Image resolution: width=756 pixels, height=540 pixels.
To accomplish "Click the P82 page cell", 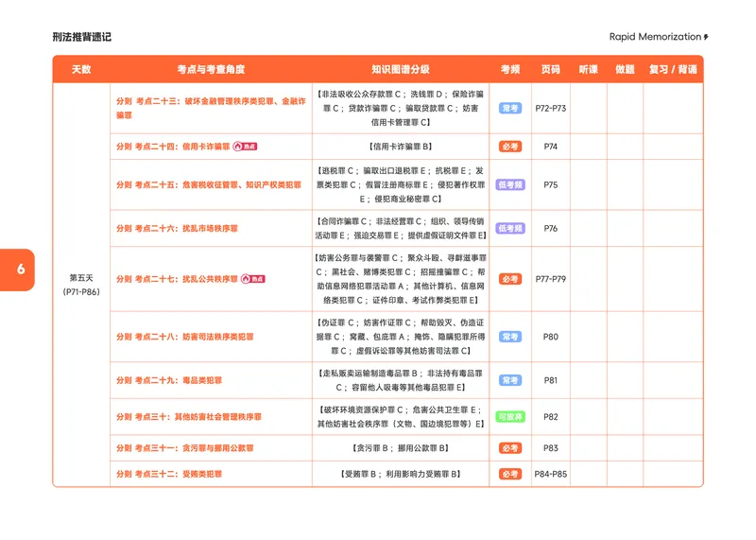I will (551, 416).
